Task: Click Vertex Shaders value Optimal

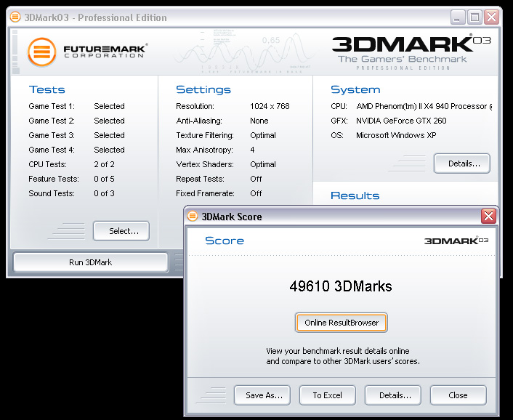Action: click(263, 164)
